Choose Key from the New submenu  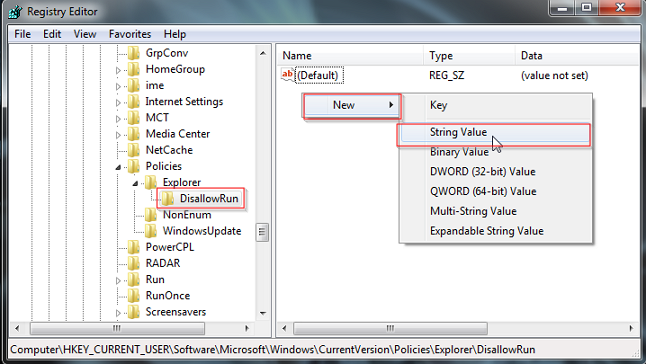pyautogui.click(x=496, y=105)
